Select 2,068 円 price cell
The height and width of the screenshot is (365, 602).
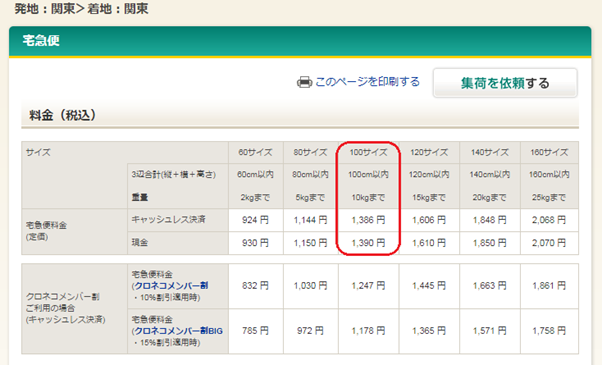pos(549,220)
